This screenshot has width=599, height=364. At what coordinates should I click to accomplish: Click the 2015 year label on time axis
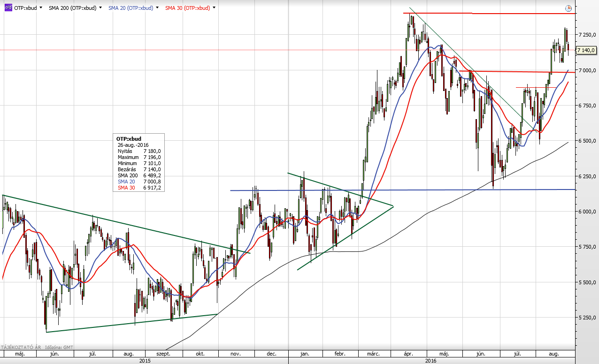(x=145, y=361)
